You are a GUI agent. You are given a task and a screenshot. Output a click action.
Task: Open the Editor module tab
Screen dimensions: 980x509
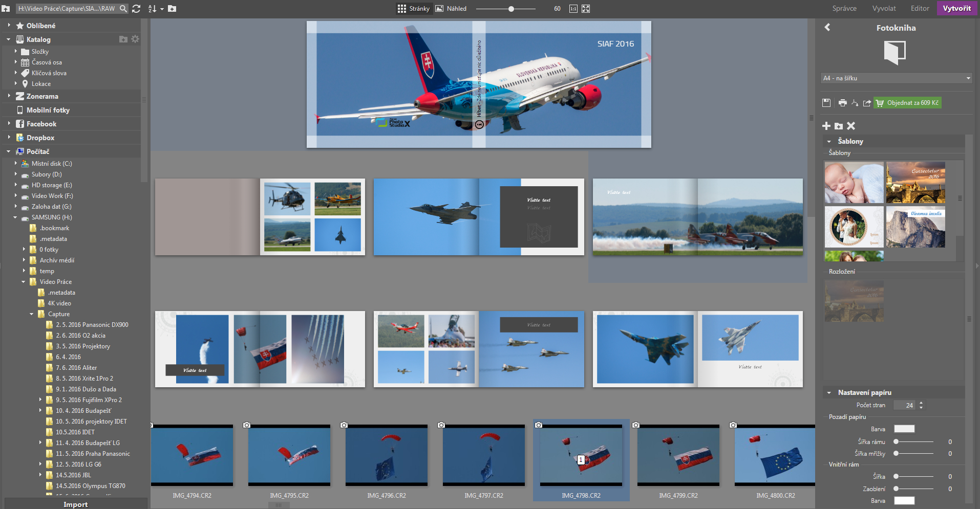click(920, 8)
